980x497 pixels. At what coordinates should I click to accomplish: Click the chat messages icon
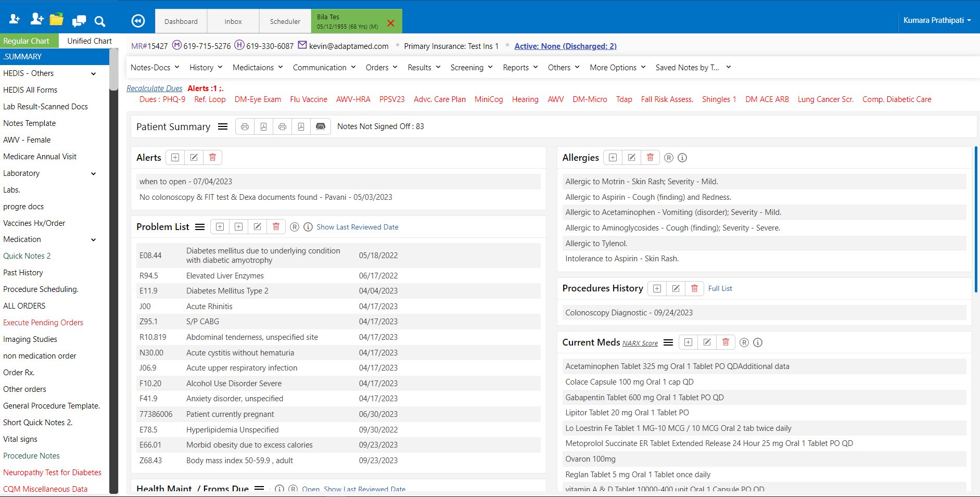click(79, 21)
